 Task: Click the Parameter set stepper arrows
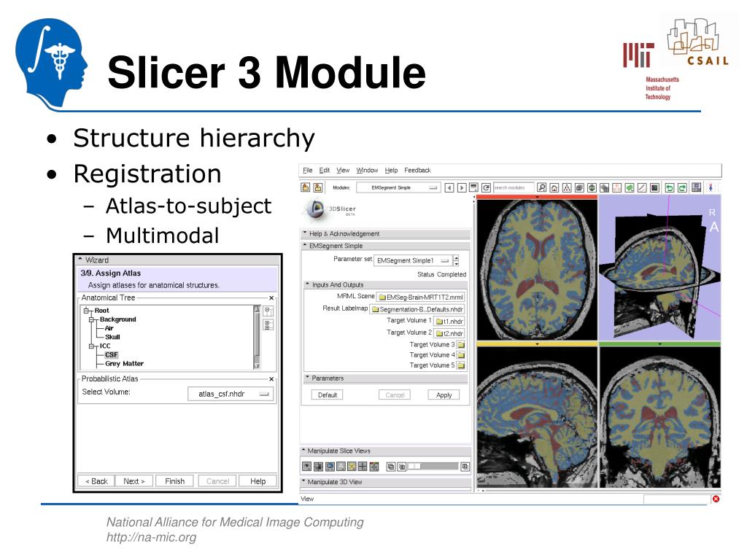pyautogui.click(x=457, y=260)
